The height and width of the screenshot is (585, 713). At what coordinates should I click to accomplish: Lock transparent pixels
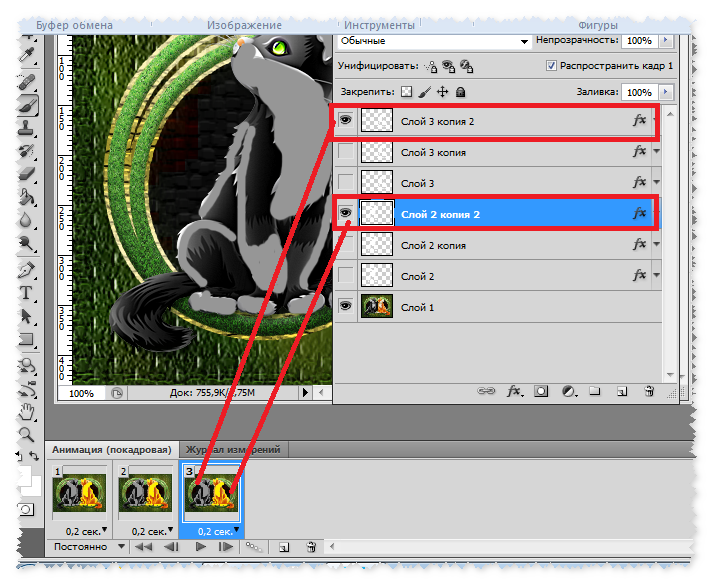pyautogui.click(x=406, y=92)
